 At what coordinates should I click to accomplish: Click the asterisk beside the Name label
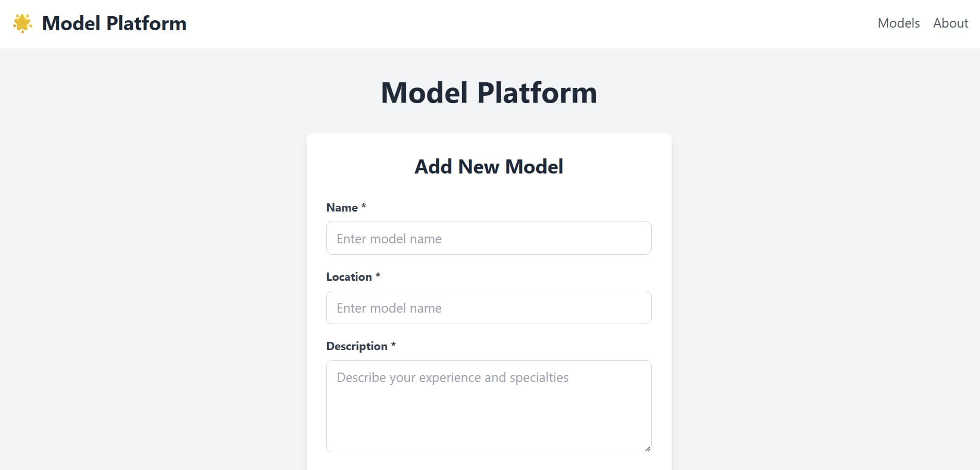(364, 206)
